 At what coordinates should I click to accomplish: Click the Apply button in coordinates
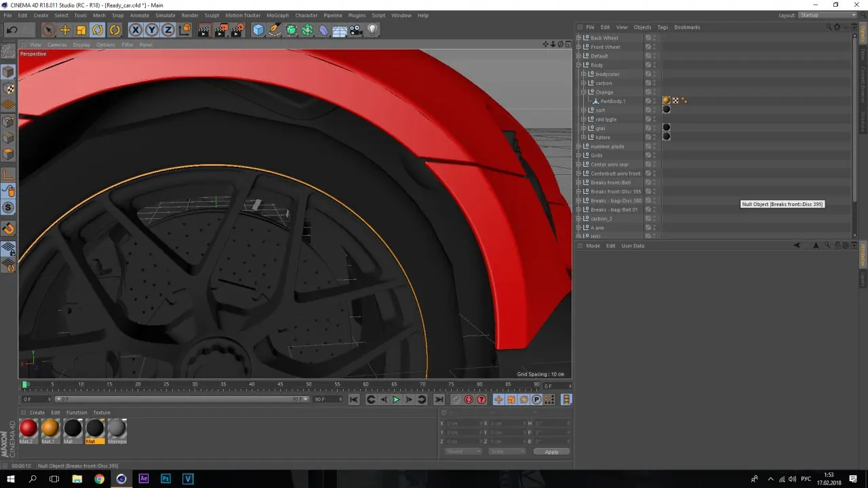coord(551,451)
